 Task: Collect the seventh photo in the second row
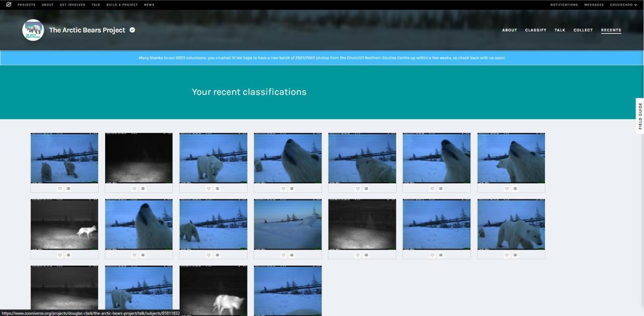click(x=515, y=255)
